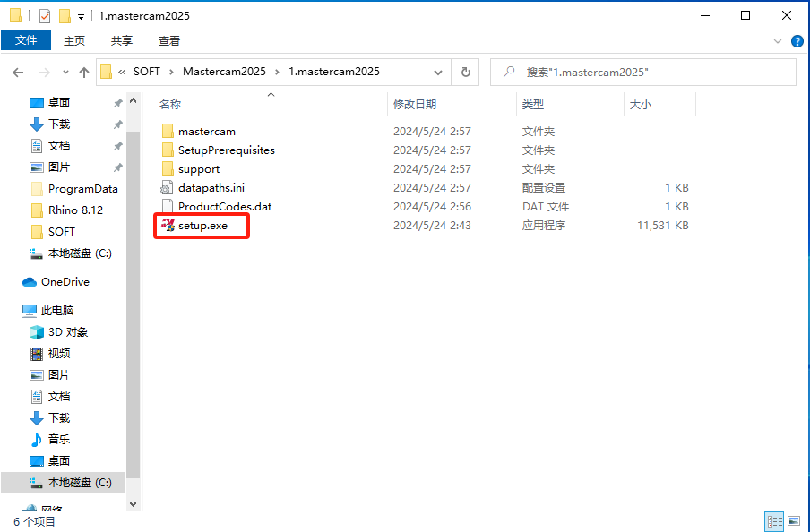Click in the search box

pyautogui.click(x=643, y=72)
